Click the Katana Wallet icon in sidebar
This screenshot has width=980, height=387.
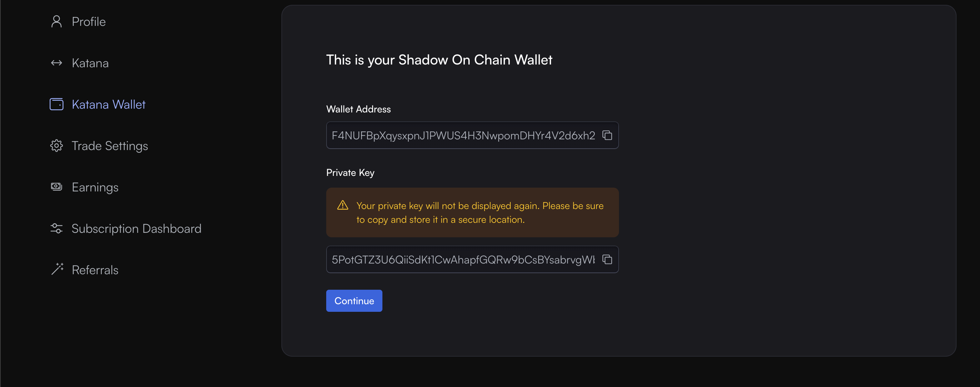(x=56, y=104)
